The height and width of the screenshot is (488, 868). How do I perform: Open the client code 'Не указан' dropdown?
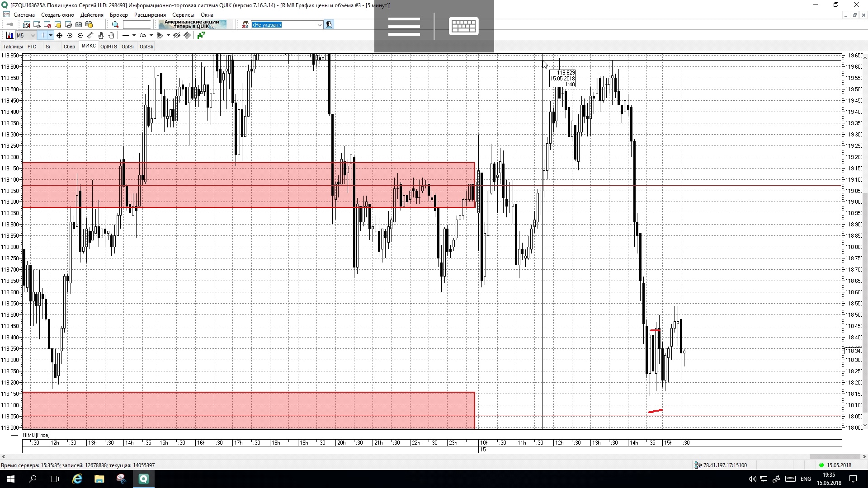pos(319,25)
